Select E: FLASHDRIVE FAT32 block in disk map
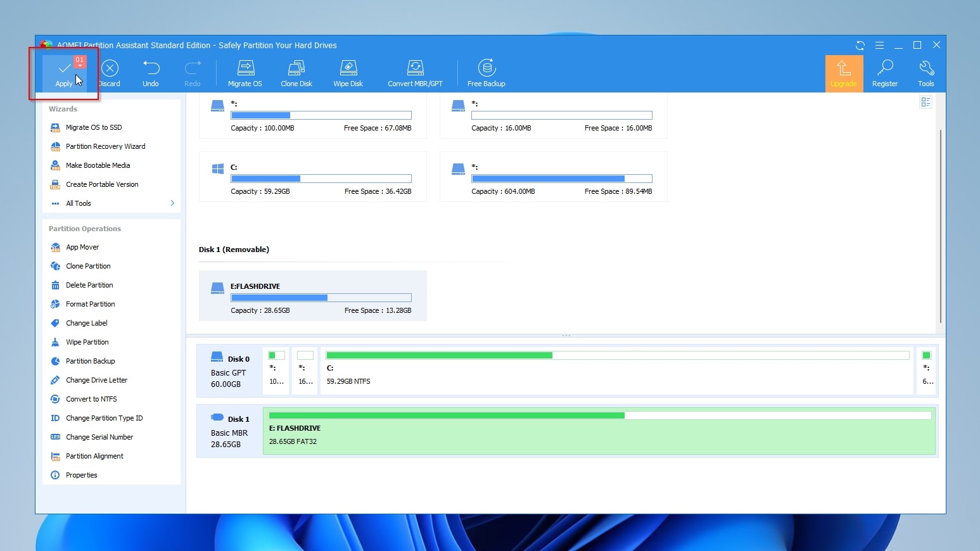 [x=599, y=431]
